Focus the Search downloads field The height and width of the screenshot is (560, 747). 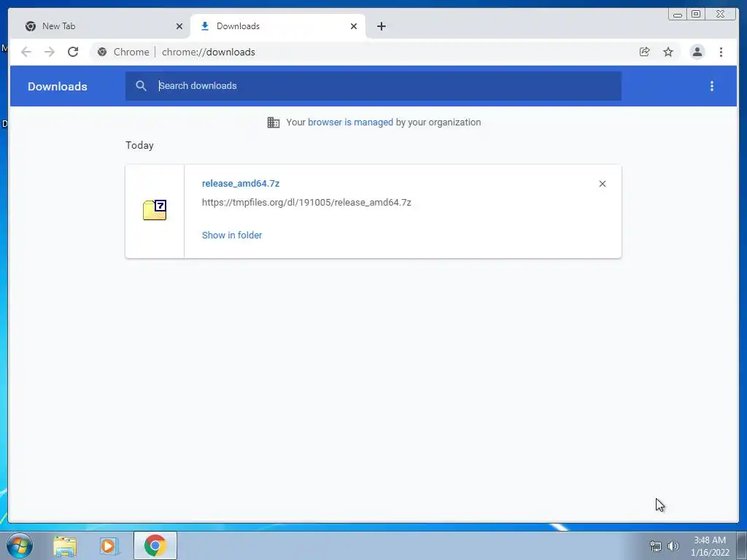[x=373, y=86]
